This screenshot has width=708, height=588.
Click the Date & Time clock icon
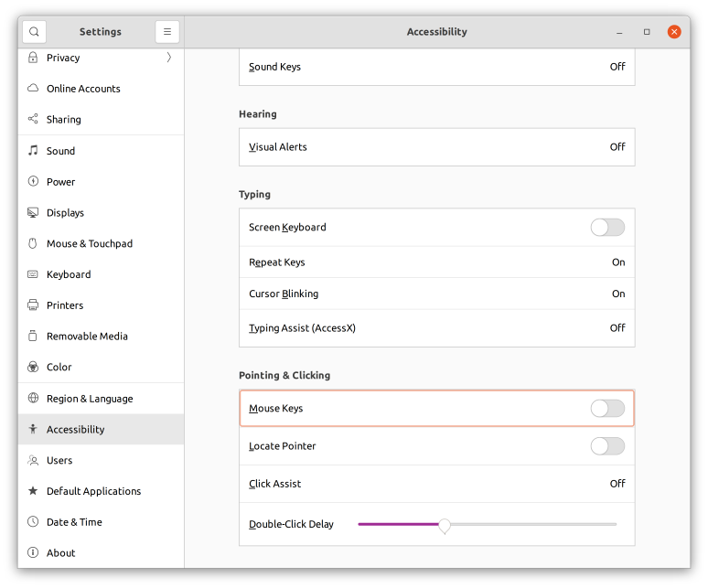(33, 521)
